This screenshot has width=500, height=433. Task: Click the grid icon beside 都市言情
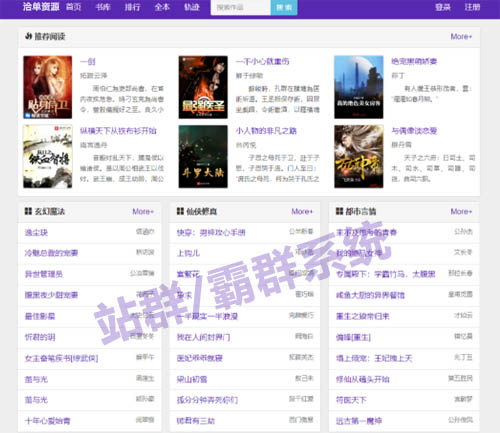click(x=339, y=211)
